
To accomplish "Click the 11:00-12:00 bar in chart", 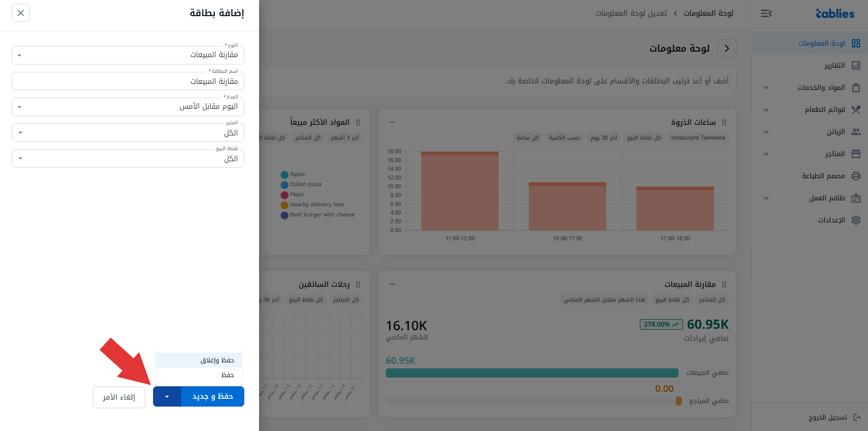I will tap(460, 191).
